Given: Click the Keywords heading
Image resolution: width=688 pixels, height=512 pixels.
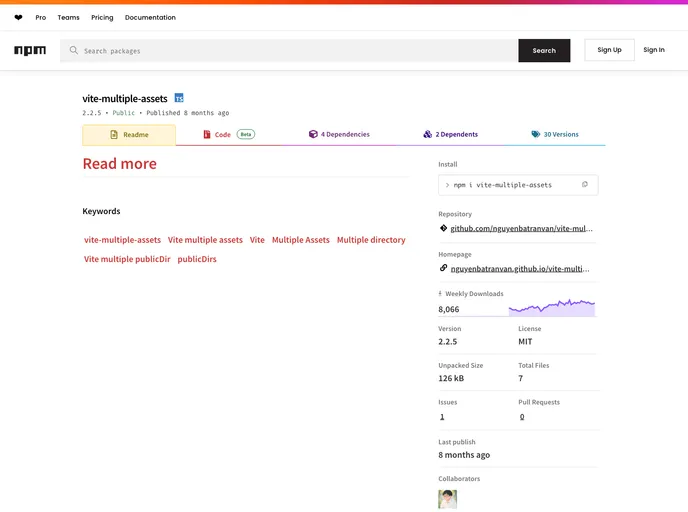Looking at the screenshot, I should pos(101,211).
